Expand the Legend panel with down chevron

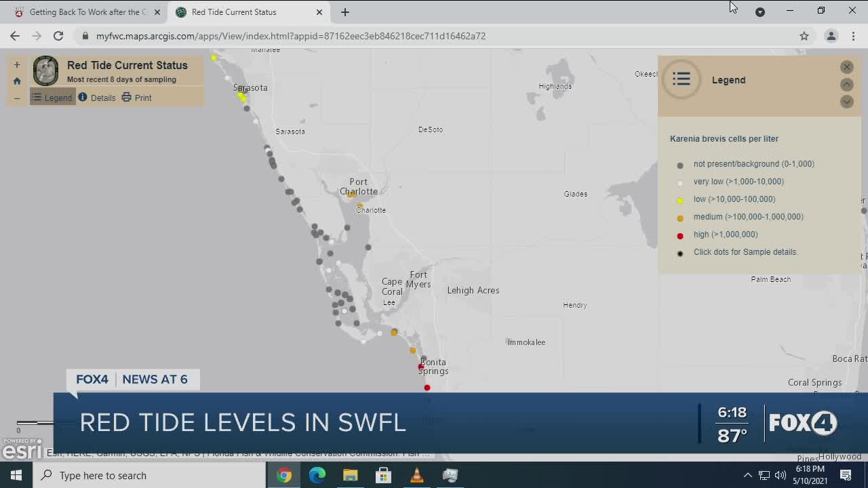pyautogui.click(x=846, y=102)
